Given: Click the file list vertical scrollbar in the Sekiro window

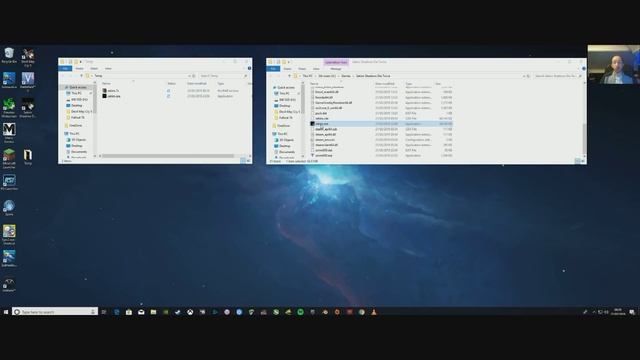Looking at the screenshot, I should point(585,139).
